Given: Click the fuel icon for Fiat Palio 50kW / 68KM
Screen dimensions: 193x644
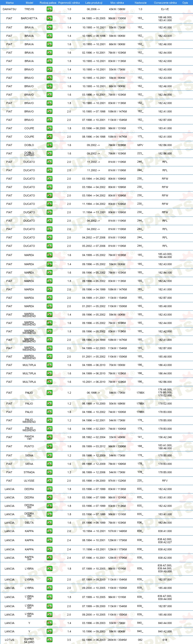Looking at the screenshot, I should pyautogui.click(x=49, y=404).
